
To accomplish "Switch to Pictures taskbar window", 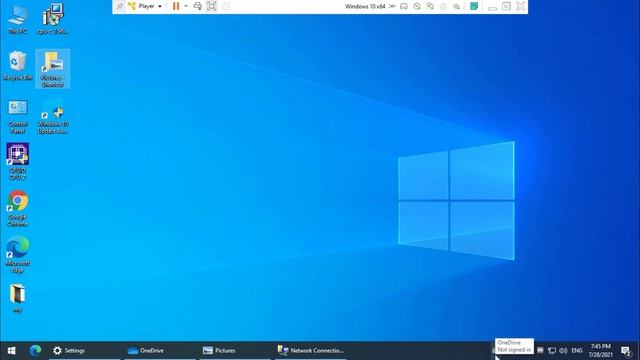I will 235,350.
